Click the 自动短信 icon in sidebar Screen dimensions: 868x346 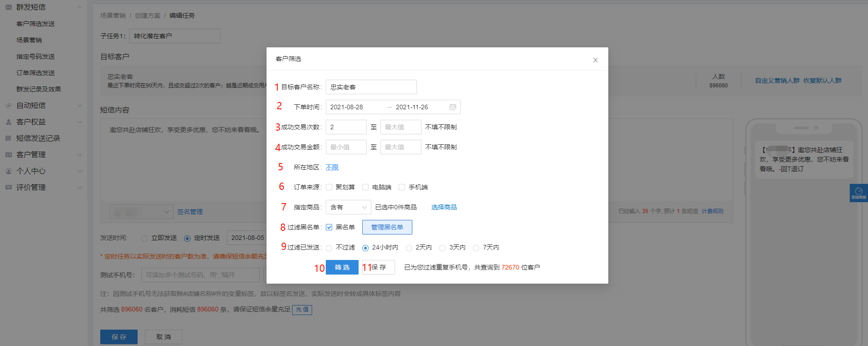9,106
